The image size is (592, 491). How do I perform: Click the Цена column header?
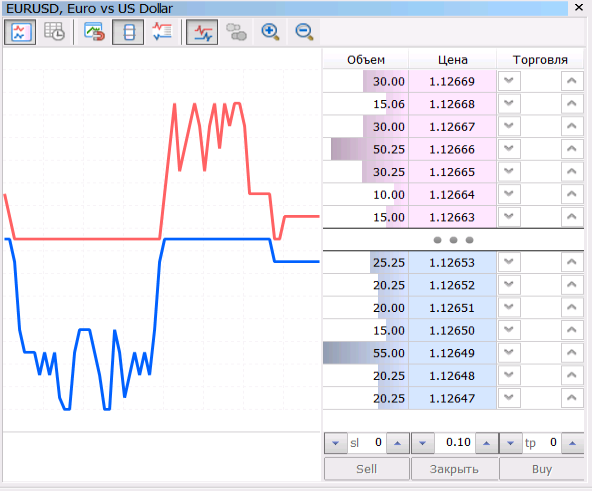pos(452,60)
